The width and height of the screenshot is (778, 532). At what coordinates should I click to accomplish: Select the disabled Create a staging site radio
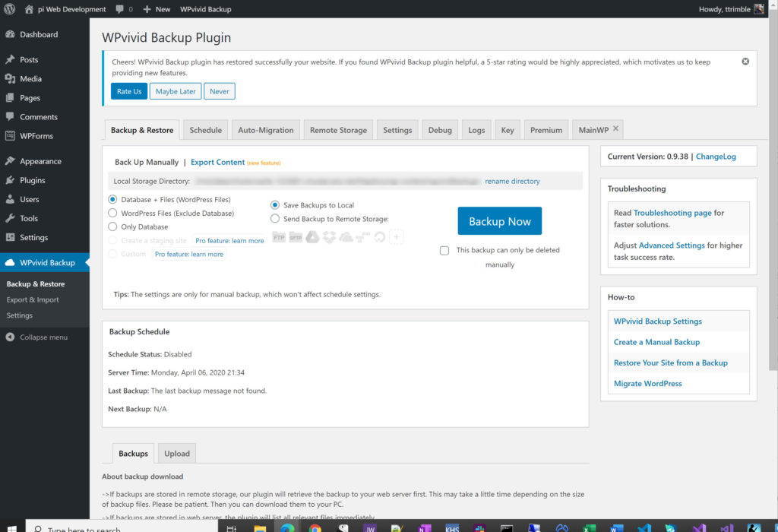[112, 240]
